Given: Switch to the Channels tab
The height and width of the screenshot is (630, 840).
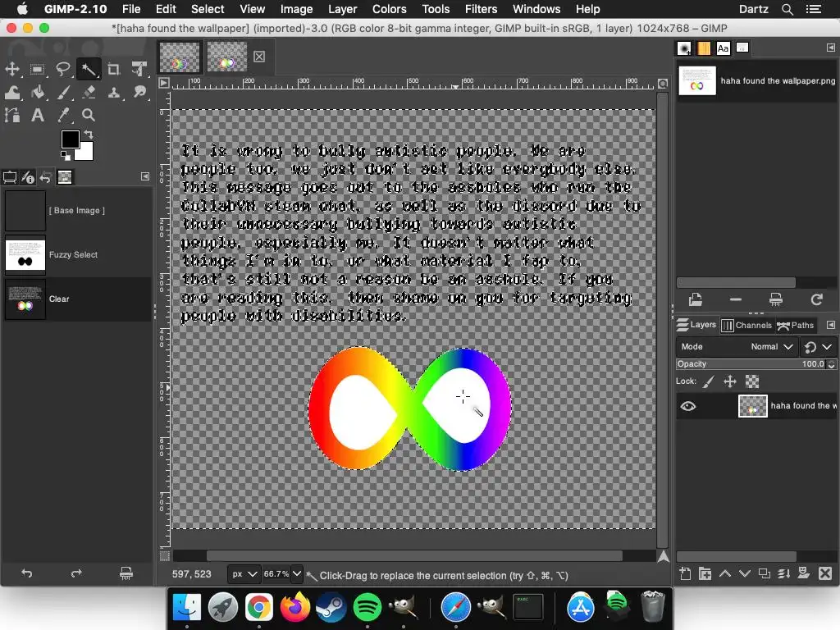Looking at the screenshot, I should pyautogui.click(x=746, y=325).
